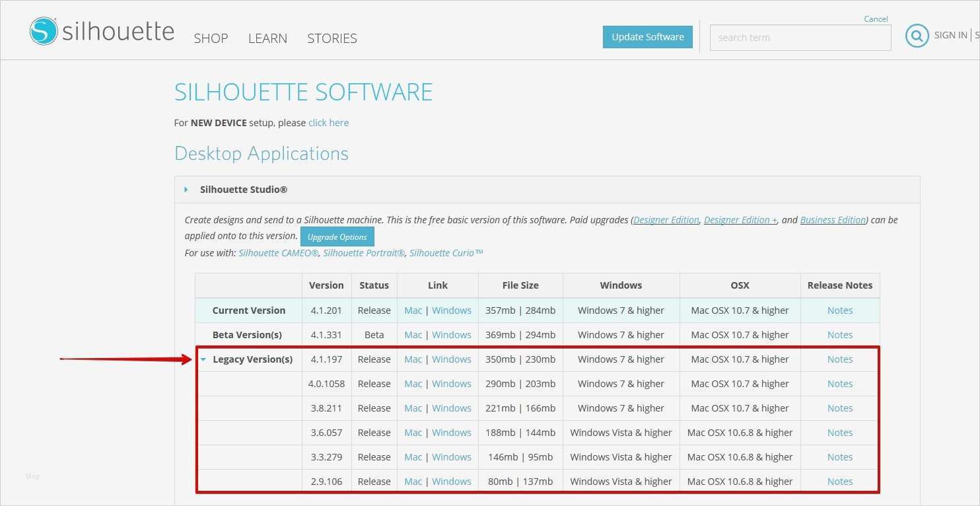980x506 pixels.
Task: Click Cancel above the search box
Action: point(876,19)
